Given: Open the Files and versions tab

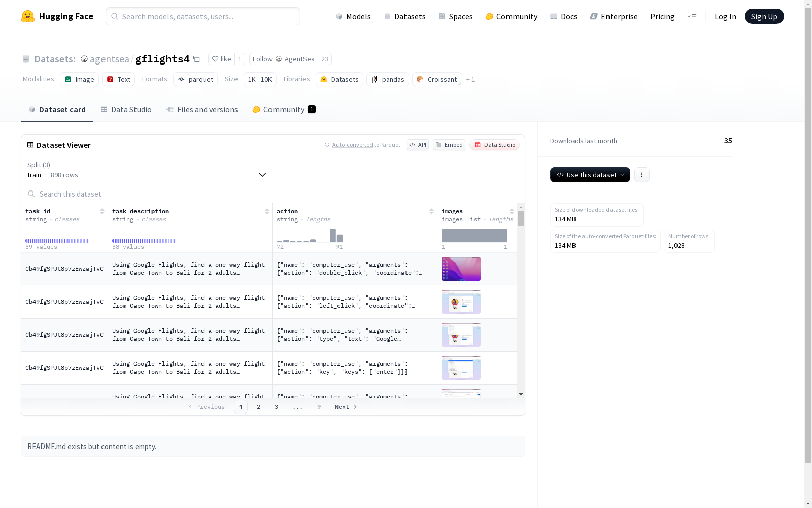Looking at the screenshot, I should tap(202, 110).
